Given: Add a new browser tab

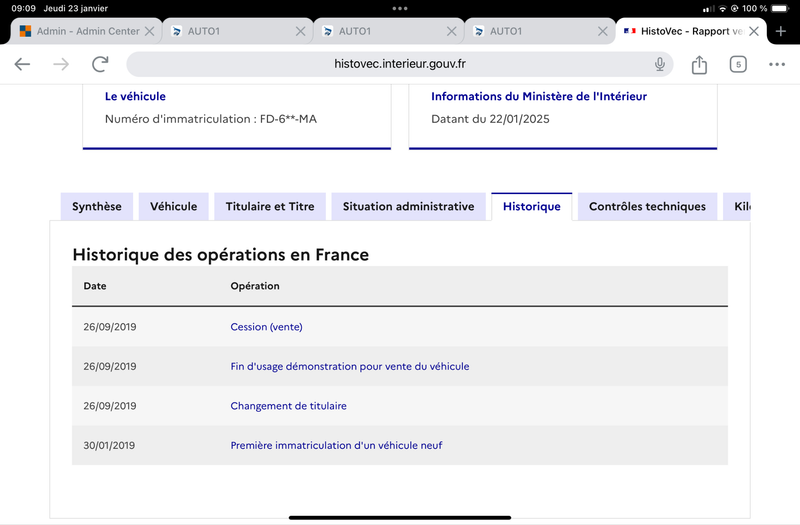Looking at the screenshot, I should point(781,31).
